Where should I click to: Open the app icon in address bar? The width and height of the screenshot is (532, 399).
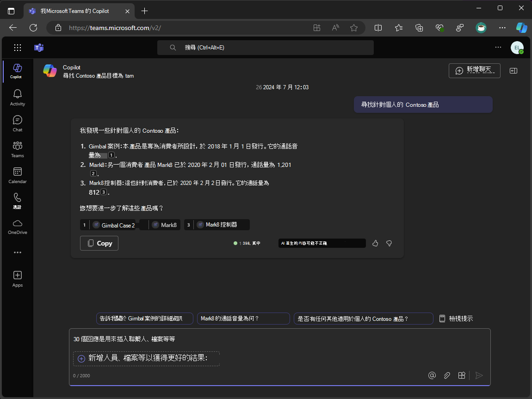coord(317,28)
